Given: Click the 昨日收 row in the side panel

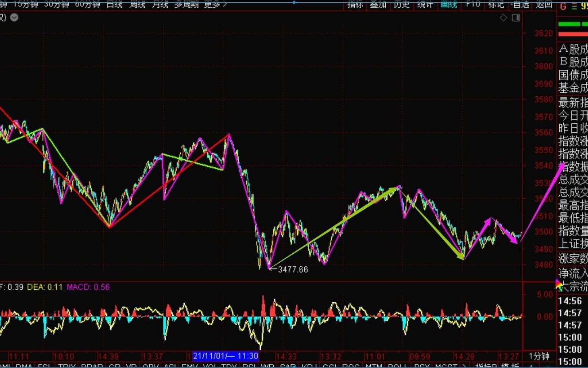Looking at the screenshot, I should (573, 128).
